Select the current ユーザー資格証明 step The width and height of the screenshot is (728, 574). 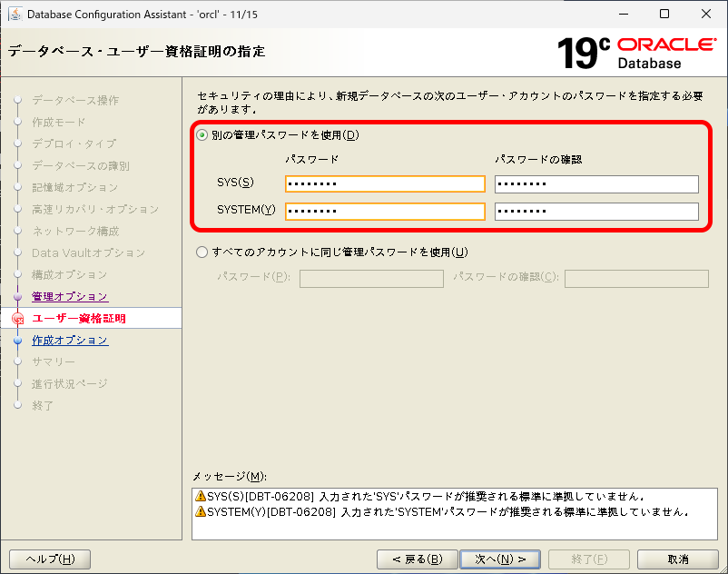pos(78,319)
